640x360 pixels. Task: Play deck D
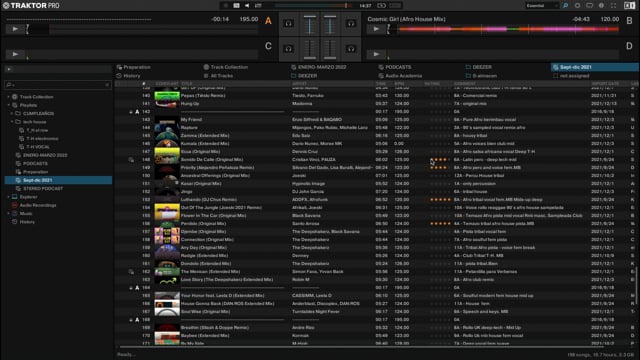coord(376,54)
